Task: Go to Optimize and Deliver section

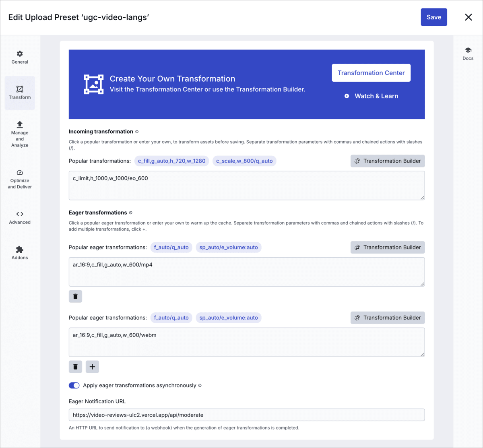Action: 20,180
